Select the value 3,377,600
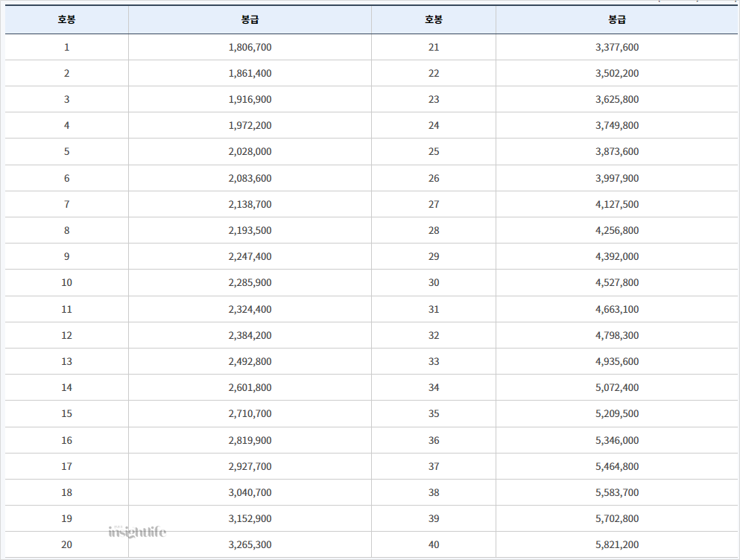740x560 pixels. pos(617,47)
